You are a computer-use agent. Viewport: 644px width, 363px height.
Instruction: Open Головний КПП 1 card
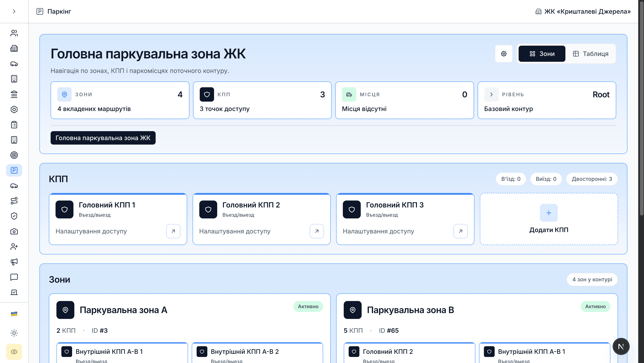point(118,219)
